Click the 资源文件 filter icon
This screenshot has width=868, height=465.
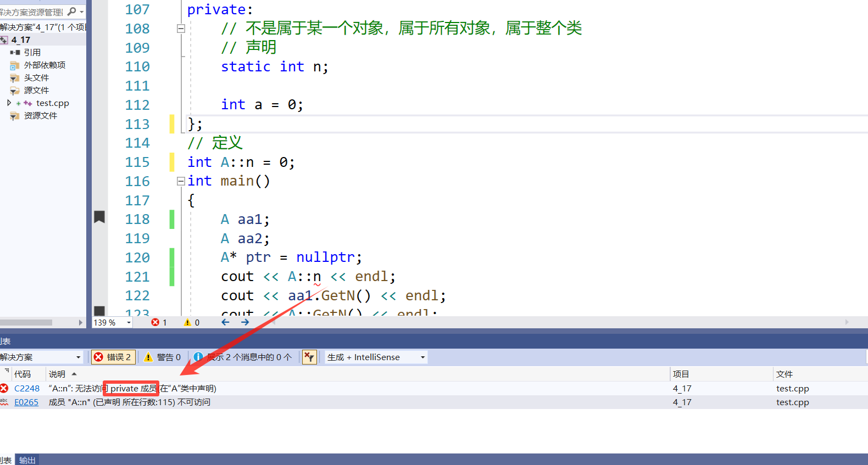coord(15,116)
